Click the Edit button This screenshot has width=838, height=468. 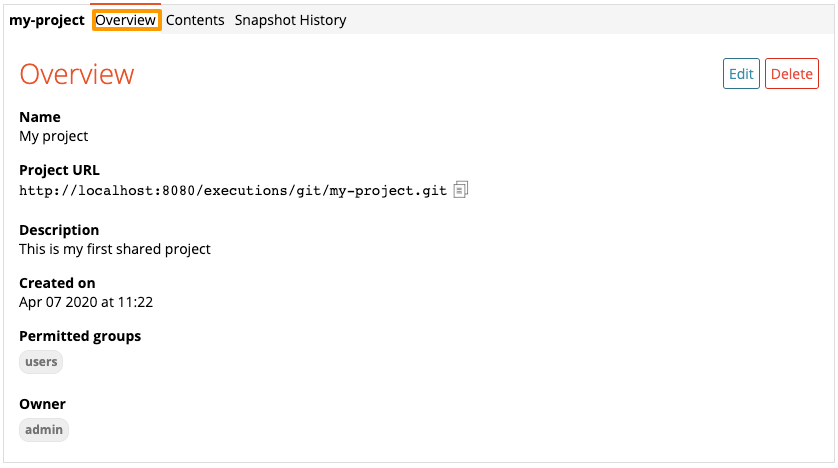[741, 74]
